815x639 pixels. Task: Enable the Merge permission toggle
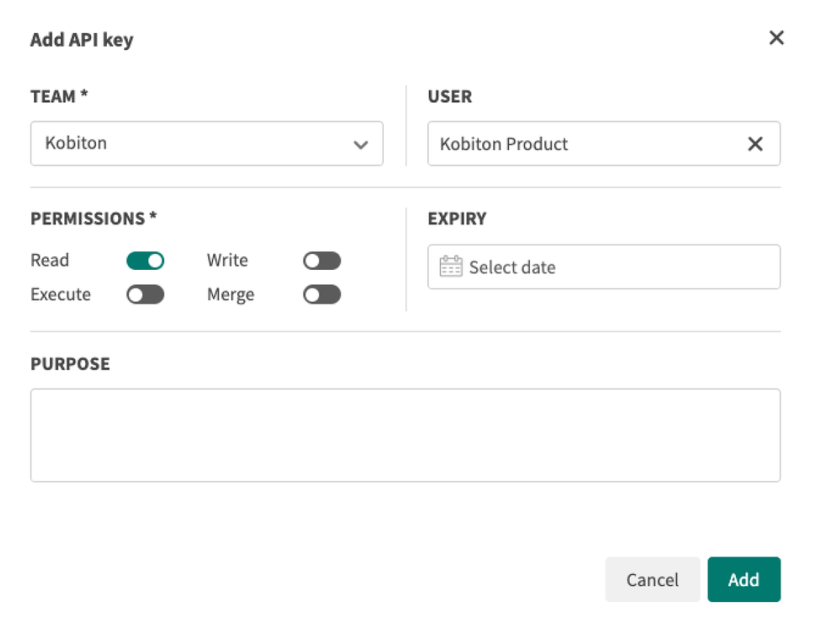322,295
